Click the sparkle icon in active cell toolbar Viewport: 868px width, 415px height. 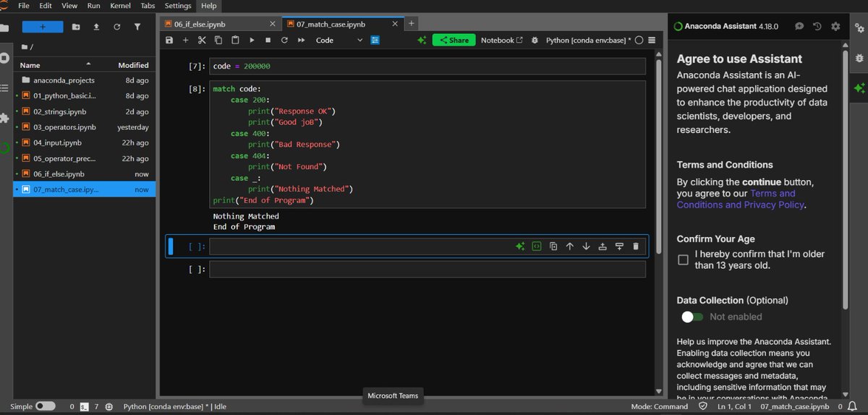pos(520,247)
